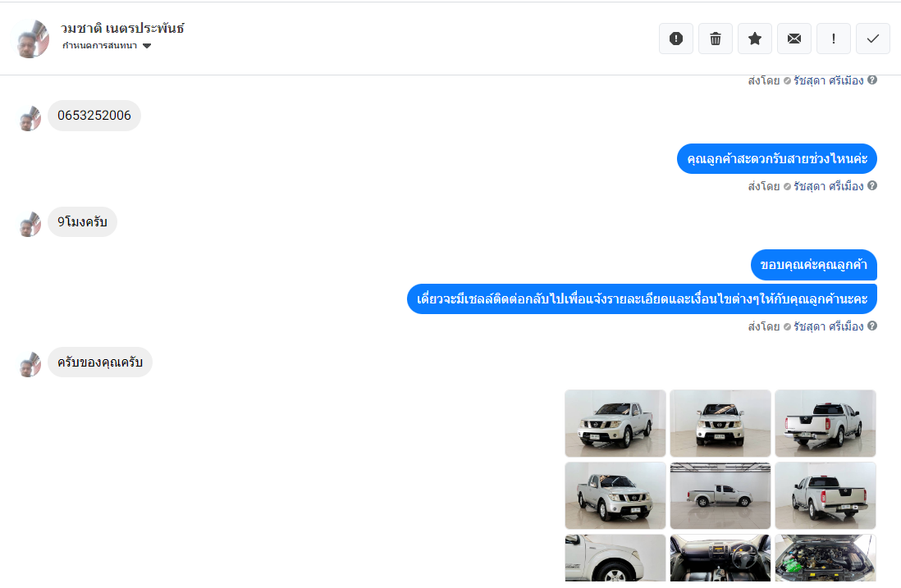Click the sent message ขอบคุณค่ะคุณลูกค้า
901x588 pixels.
coord(814,265)
